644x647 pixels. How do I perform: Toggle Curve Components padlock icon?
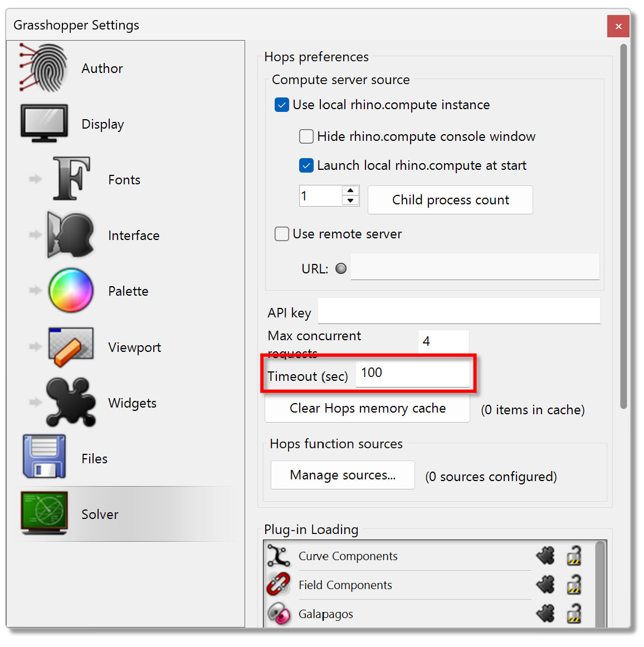click(574, 555)
